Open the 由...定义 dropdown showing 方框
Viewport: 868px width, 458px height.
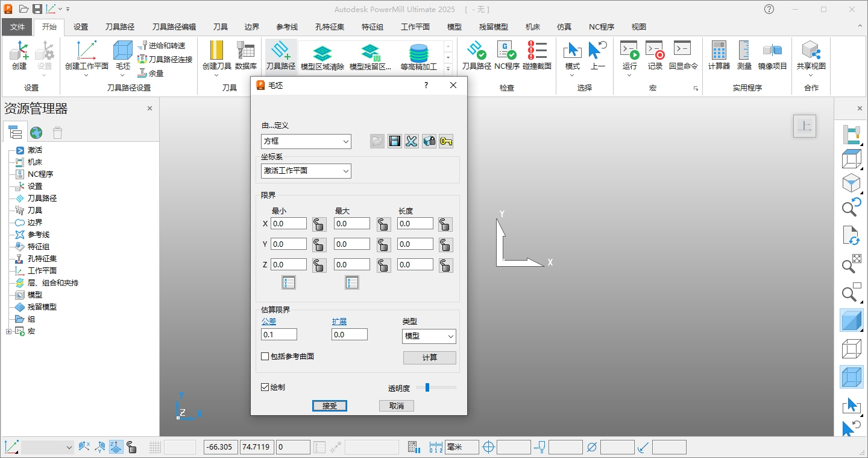tap(306, 141)
